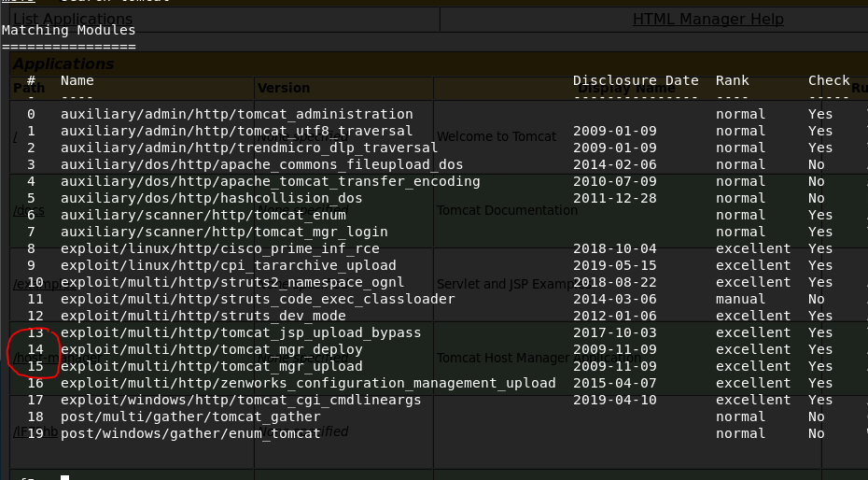Click the index number 16
Viewport: 868px width, 480px height.
35,383
